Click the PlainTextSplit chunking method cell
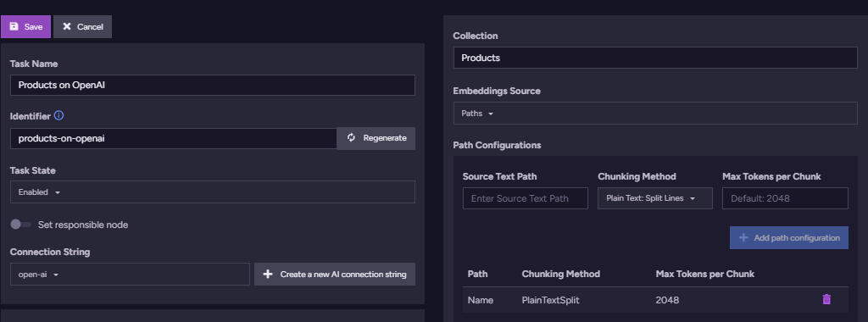This screenshot has width=868, height=322. click(x=550, y=300)
